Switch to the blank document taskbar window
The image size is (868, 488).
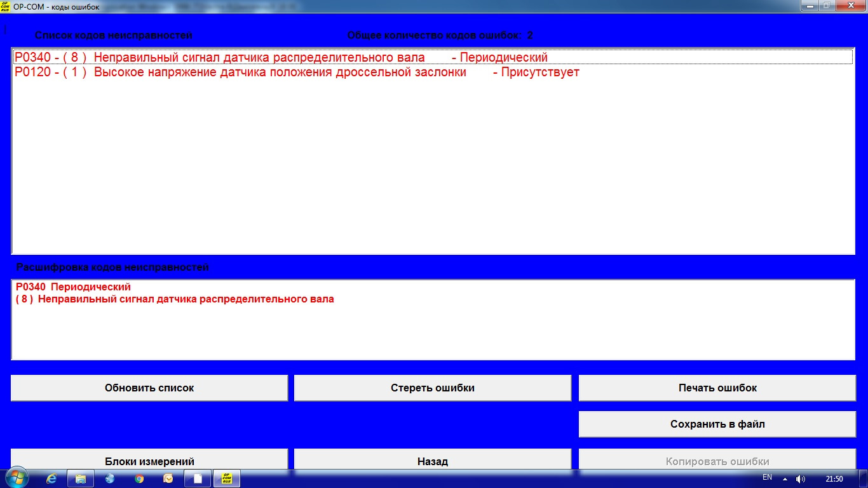tap(198, 478)
